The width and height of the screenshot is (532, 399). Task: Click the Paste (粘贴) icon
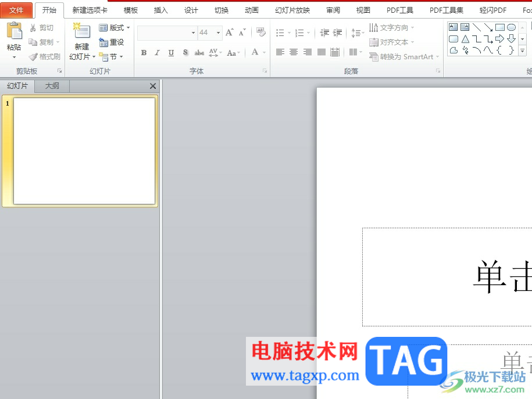click(15, 31)
